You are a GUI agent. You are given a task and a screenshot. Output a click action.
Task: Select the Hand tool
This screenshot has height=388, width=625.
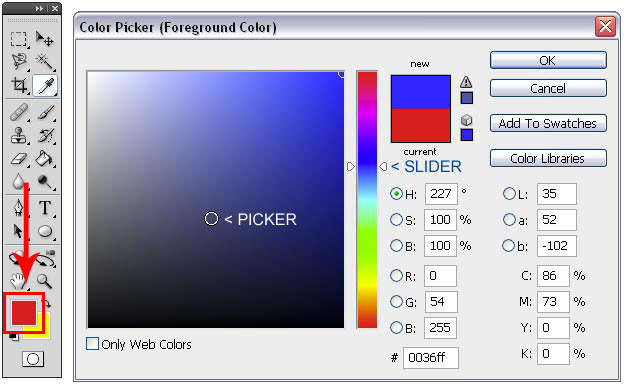tap(18, 282)
